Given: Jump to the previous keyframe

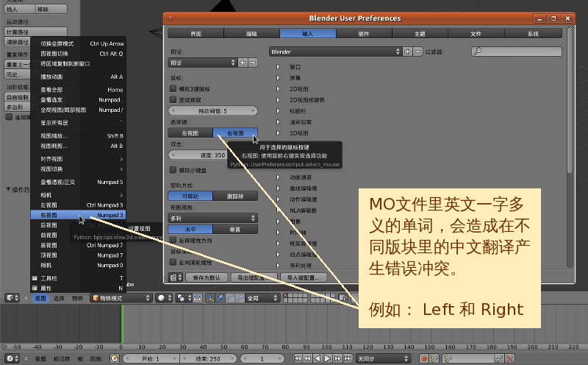Looking at the screenshot, I should click(307, 358).
